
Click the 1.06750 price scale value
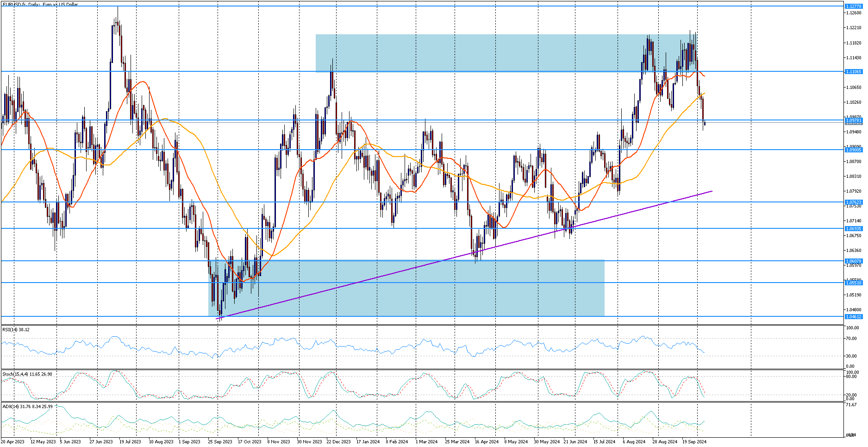854,235
